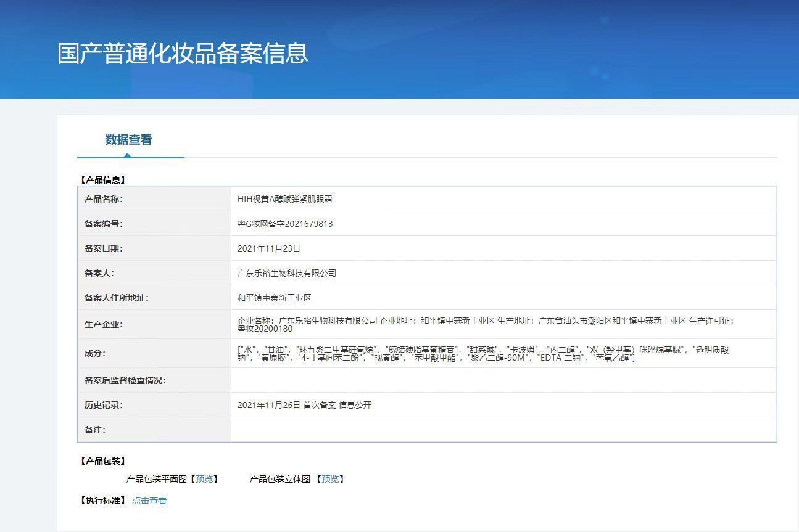Viewport: 799px width, 532px height.
Task: Select the product name HIH视黄A醇赋弹紧肌眼霜
Action: 285,199
